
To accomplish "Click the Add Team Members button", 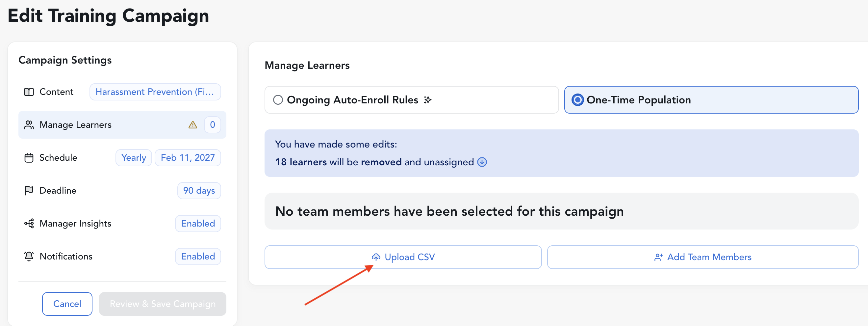I will [x=702, y=257].
